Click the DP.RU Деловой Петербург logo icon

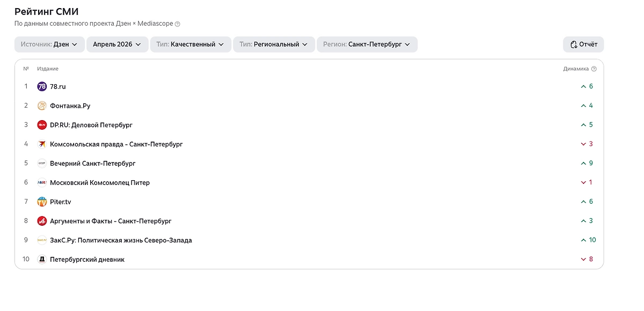(42, 125)
